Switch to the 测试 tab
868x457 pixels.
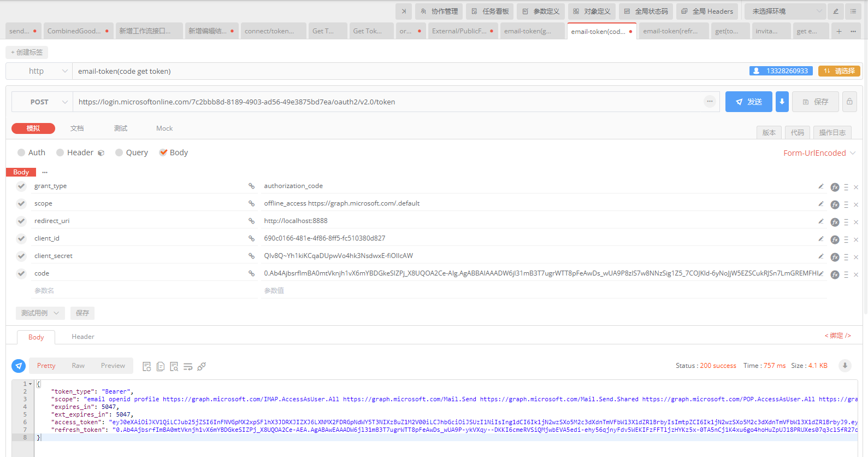click(x=121, y=128)
